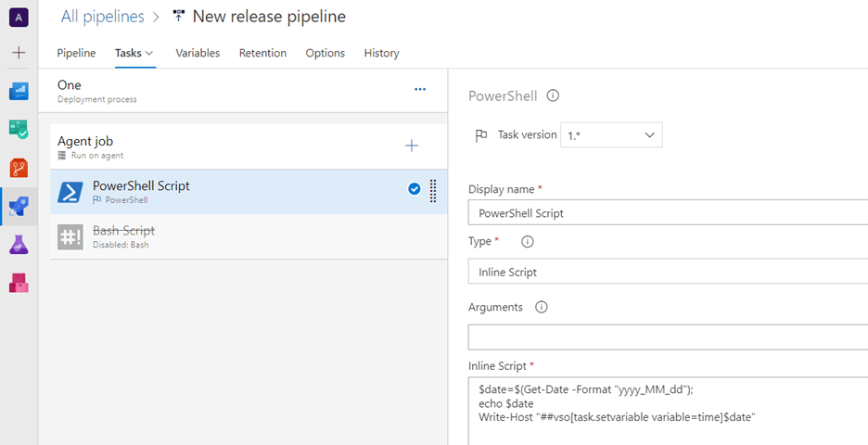This screenshot has width=868, height=445.
Task: Open the One stage more options menu
Action: (420, 89)
